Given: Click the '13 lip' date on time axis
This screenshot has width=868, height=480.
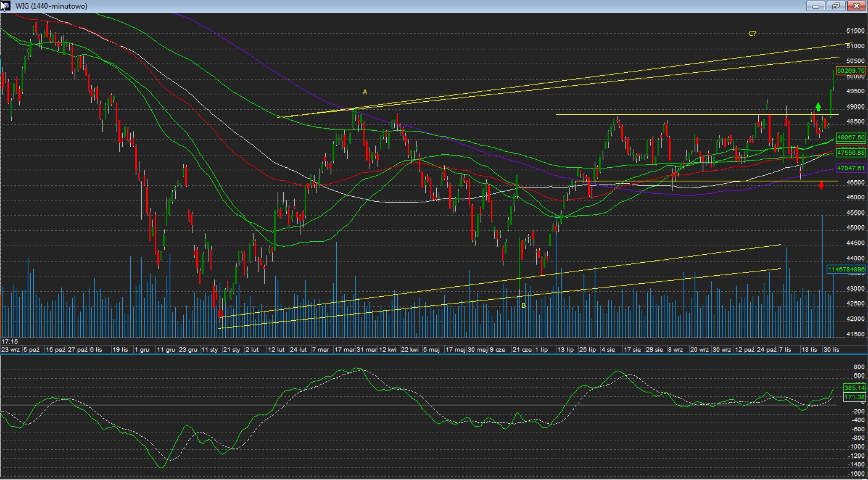Looking at the screenshot, I should [566, 349].
